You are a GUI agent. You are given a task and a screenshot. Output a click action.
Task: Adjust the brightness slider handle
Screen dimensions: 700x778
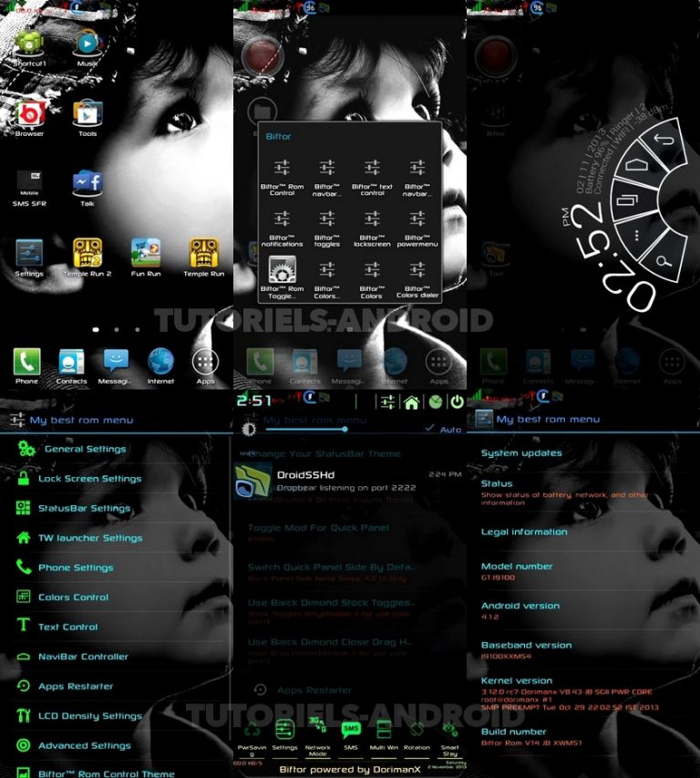point(345,430)
